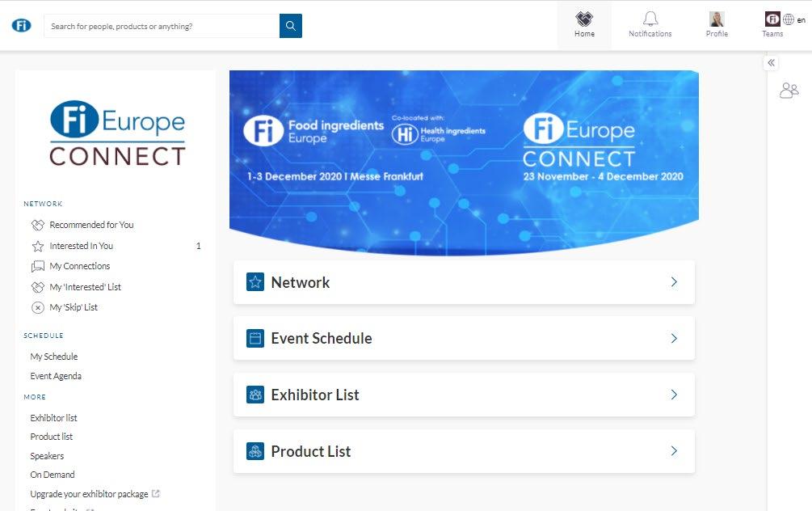
Task: Click the magnifier search button
Action: (291, 26)
